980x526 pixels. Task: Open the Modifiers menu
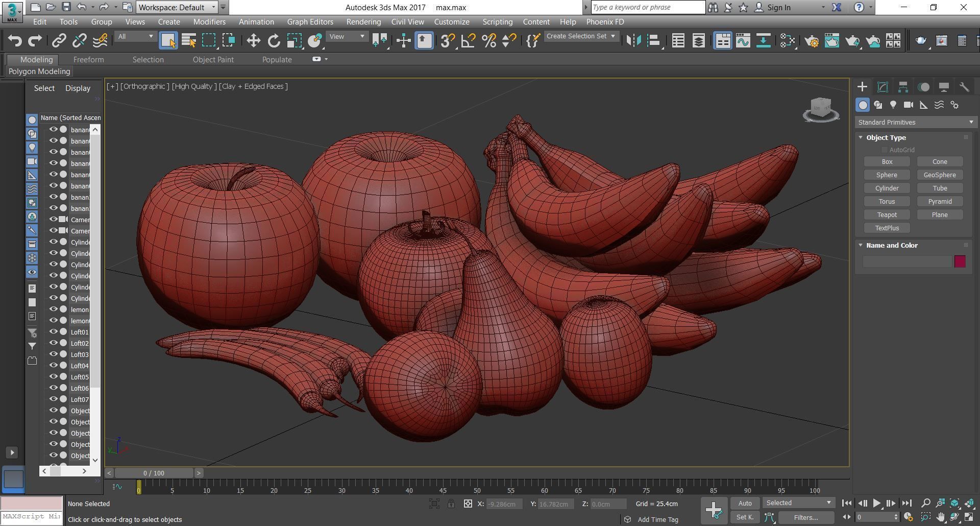[x=209, y=22]
